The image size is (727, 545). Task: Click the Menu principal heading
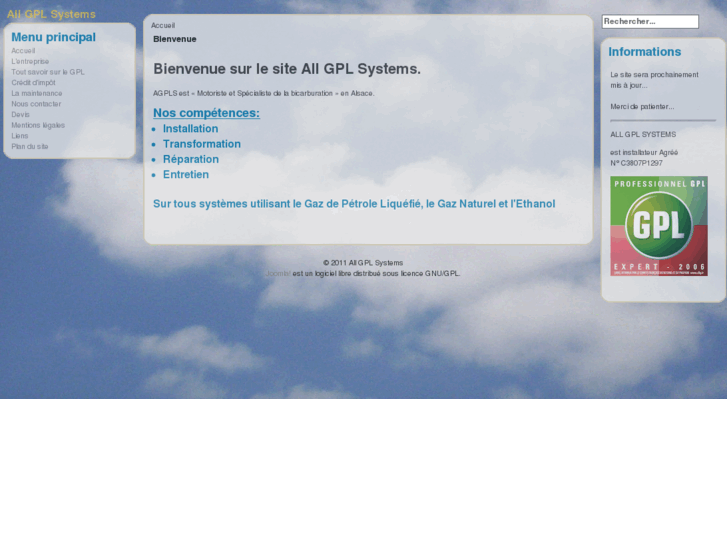pyautogui.click(x=53, y=37)
